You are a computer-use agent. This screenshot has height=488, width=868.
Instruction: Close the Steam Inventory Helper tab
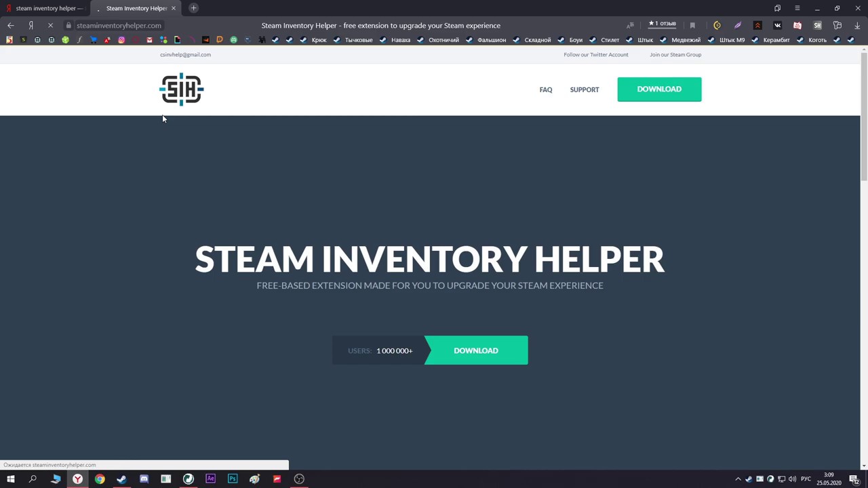click(174, 8)
